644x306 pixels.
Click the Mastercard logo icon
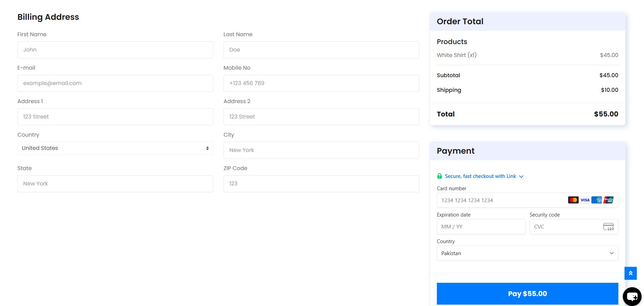(x=573, y=200)
